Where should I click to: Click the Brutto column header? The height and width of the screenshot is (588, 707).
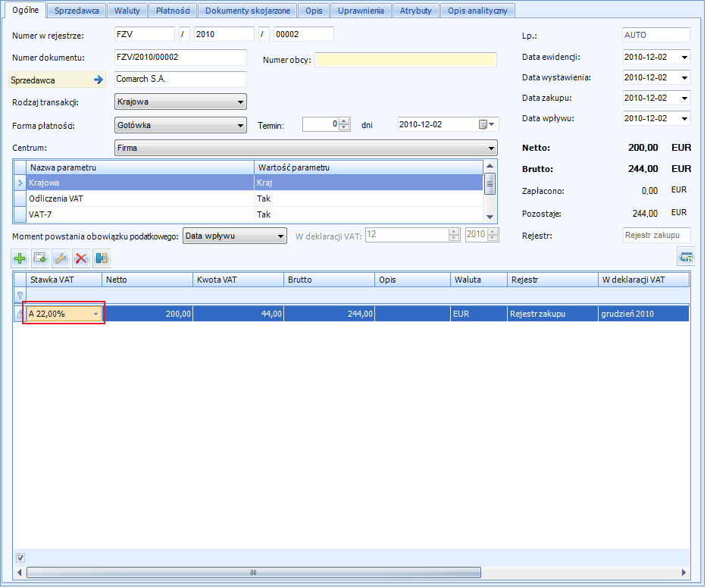329,280
